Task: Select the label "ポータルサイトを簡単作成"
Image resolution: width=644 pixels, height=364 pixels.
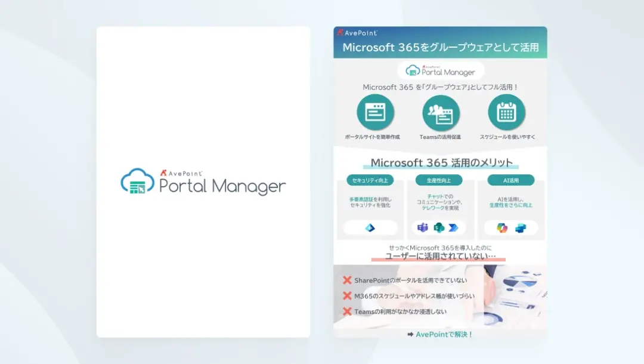Action: 372,137
